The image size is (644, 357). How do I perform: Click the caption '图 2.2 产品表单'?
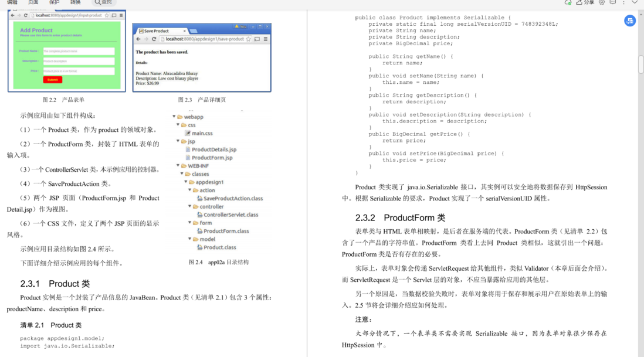click(63, 100)
